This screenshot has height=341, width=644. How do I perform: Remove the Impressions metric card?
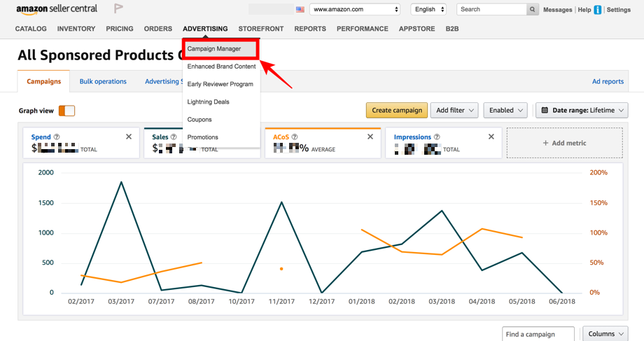tap(491, 137)
